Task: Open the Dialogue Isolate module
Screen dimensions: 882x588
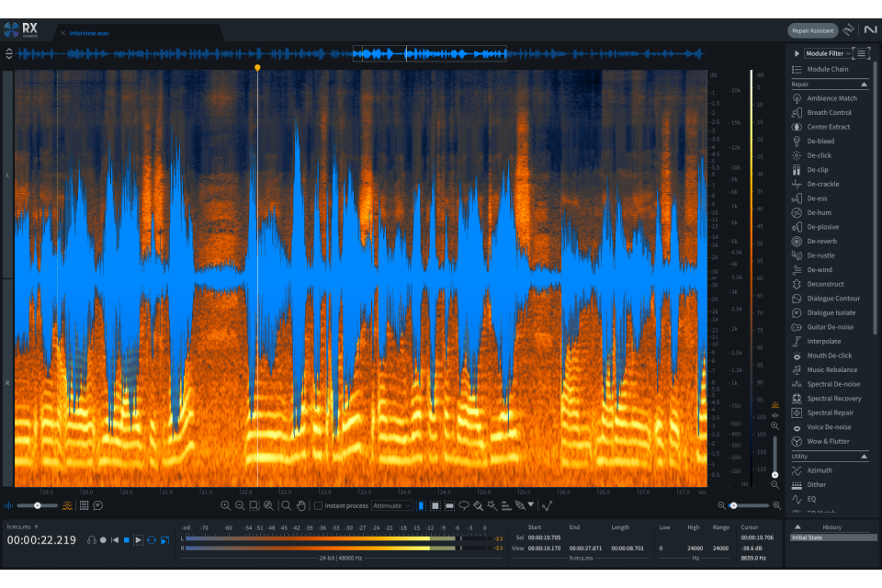Action: click(830, 312)
